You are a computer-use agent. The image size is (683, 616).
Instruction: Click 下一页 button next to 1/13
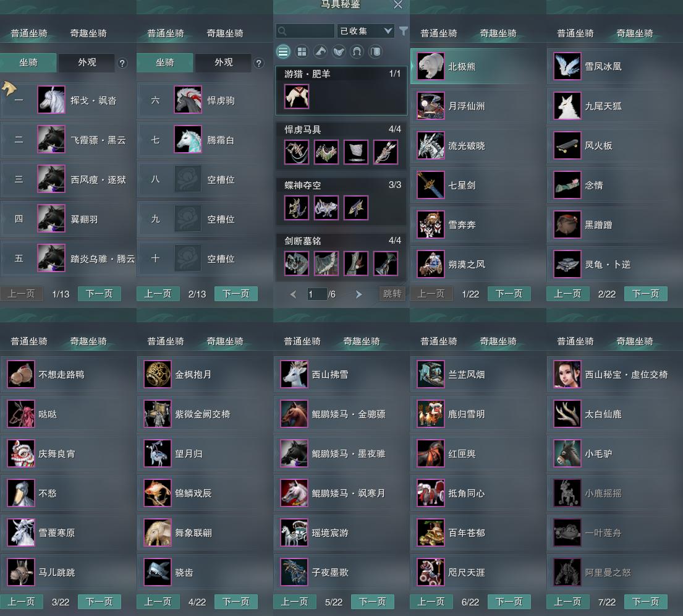100,294
